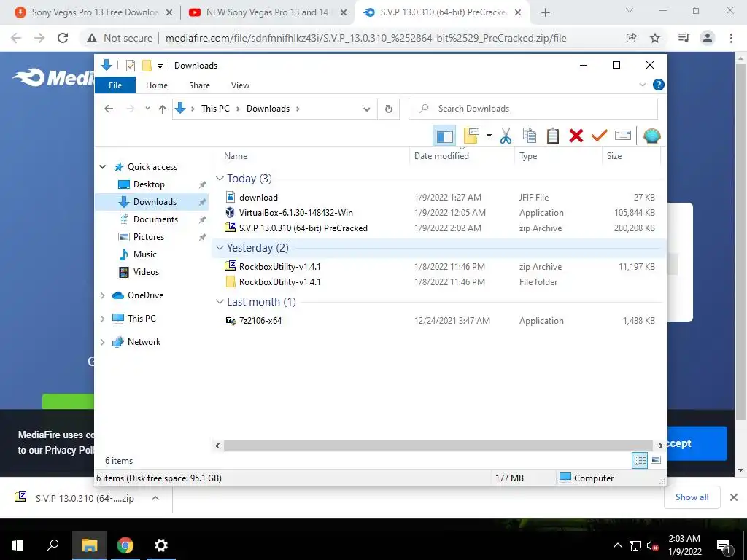Viewport: 747px width, 560px height.
Task: Switch to NEW Sony Vegas Pro YouTube tab
Action: pyautogui.click(x=267, y=12)
